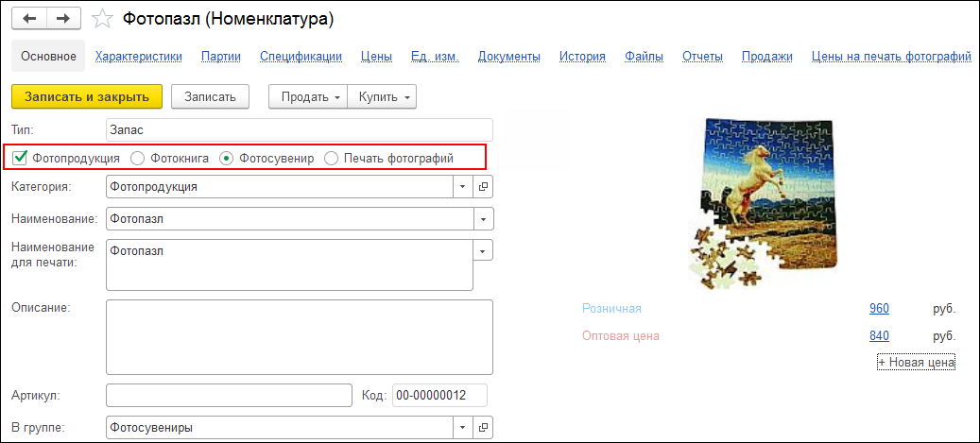Click the + Новая цена link
The height and width of the screenshot is (443, 980).
[917, 363]
